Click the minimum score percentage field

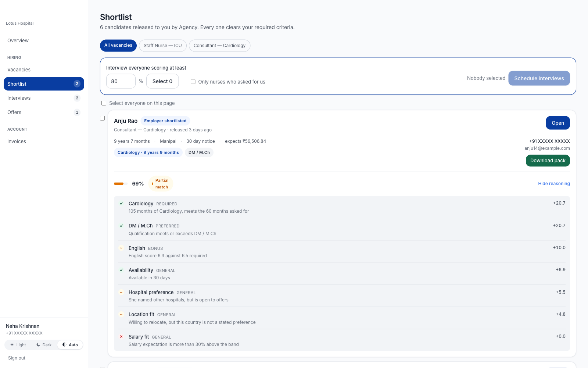pos(121,81)
